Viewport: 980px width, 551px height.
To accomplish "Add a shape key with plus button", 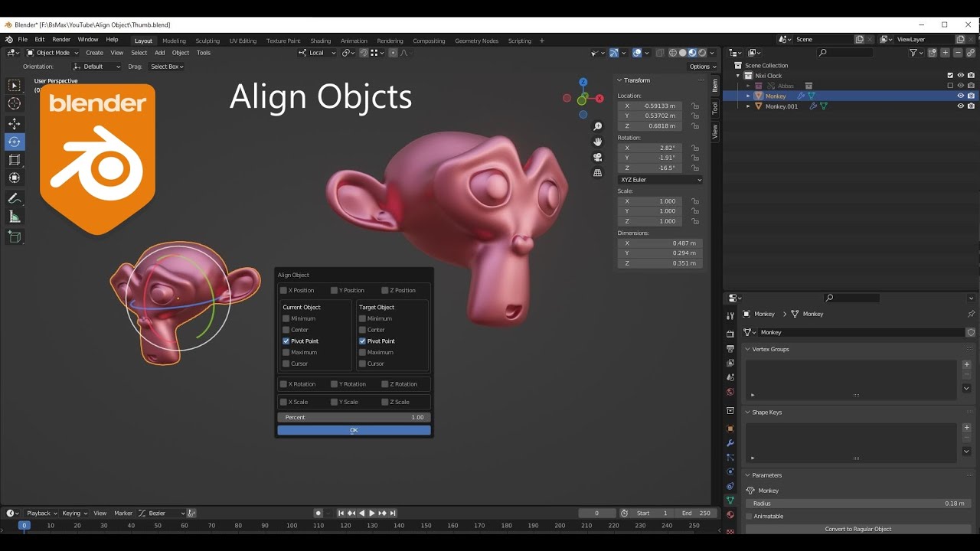I will (x=966, y=427).
